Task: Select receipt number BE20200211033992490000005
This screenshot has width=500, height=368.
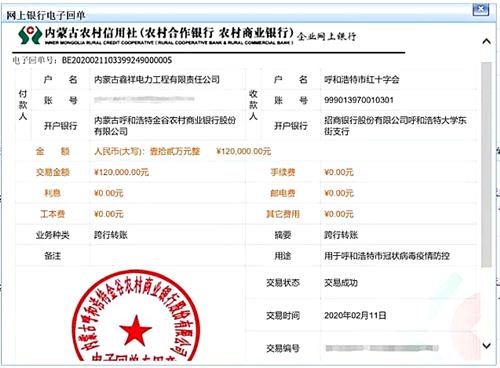Action: [x=117, y=60]
